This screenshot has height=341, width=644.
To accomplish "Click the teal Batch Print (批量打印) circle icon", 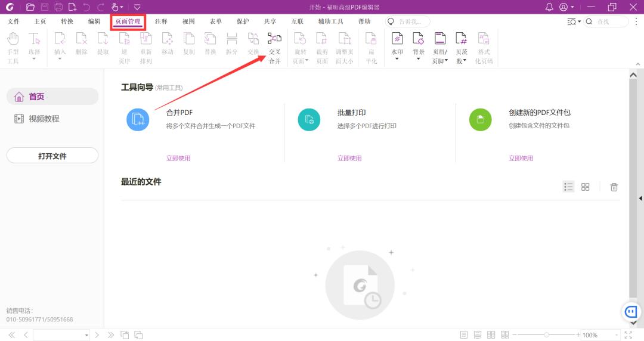I will (309, 120).
